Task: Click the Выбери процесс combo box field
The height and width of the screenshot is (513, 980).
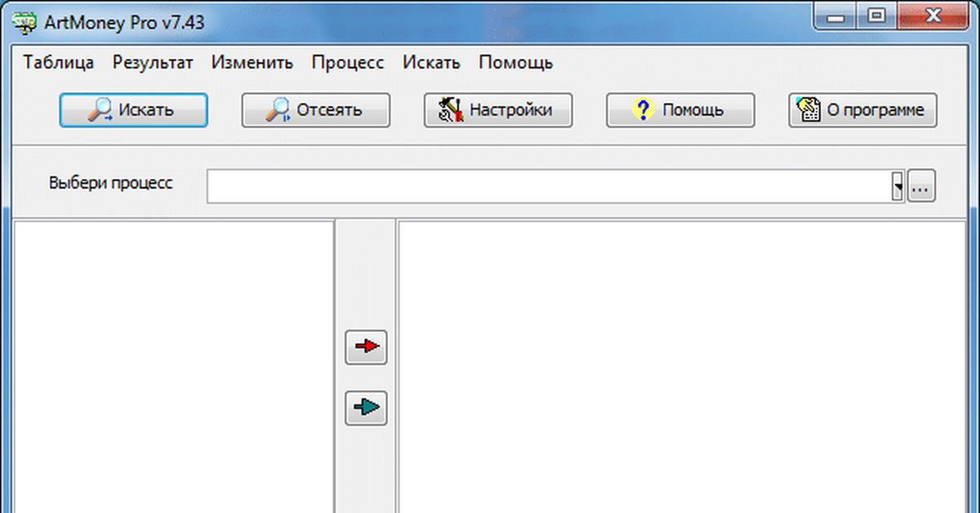Action: (547, 187)
